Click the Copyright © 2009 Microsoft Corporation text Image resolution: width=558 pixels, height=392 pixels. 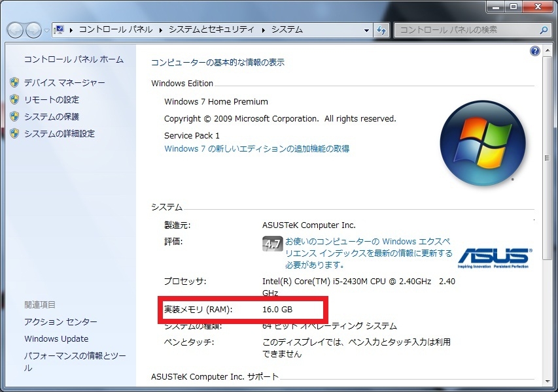tap(280, 119)
